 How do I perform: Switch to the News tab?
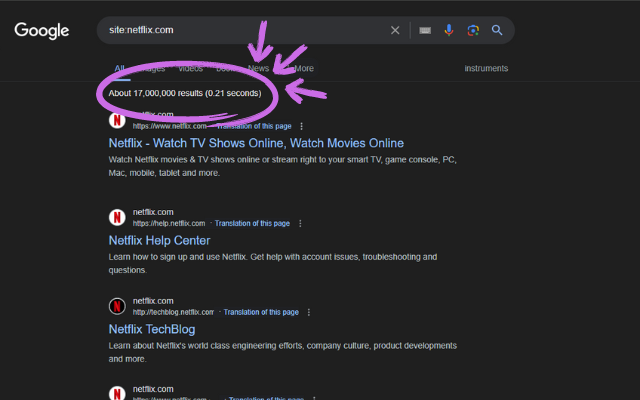pos(258,68)
